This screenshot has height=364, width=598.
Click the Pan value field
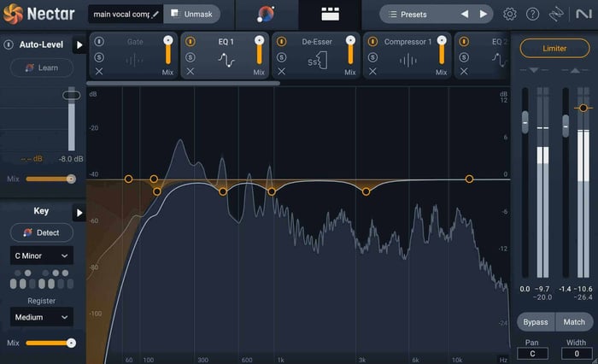point(532,354)
